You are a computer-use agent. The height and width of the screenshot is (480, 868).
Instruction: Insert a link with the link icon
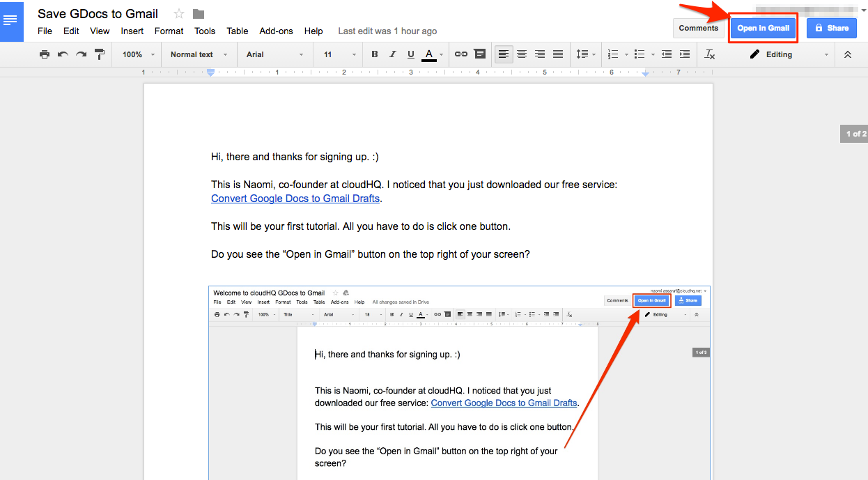pos(460,54)
